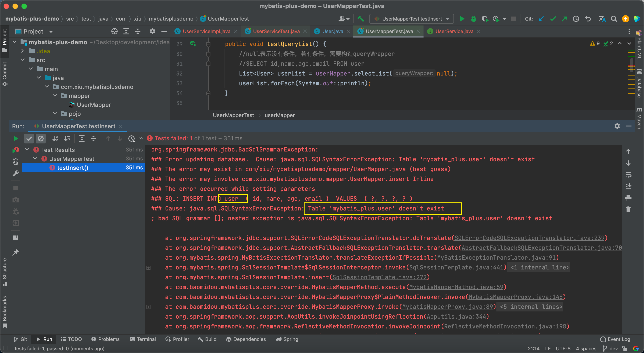Run the UserMapperTest.testInsert configuration from the top toolbar
644x353 pixels.
point(462,19)
